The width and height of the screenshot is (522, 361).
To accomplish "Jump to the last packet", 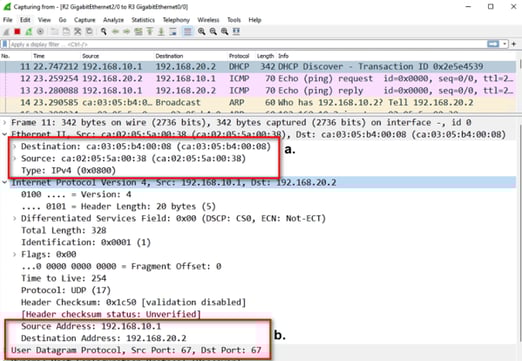I will pos(161,32).
